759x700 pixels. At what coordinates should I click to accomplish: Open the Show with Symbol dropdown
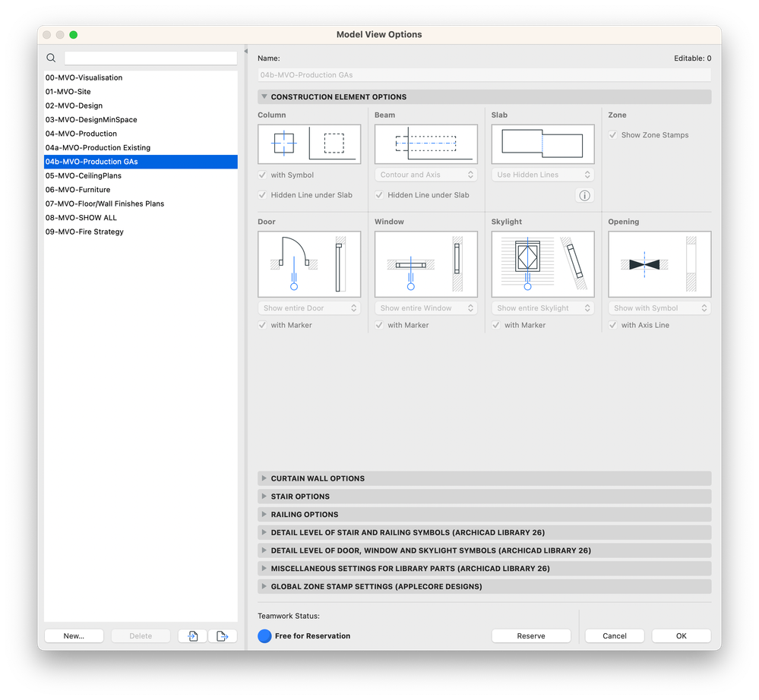pyautogui.click(x=659, y=308)
